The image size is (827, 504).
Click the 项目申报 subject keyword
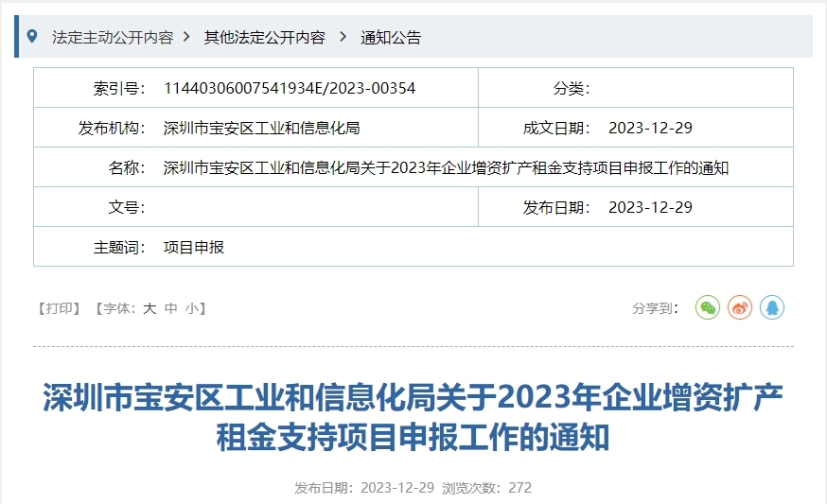(x=194, y=247)
